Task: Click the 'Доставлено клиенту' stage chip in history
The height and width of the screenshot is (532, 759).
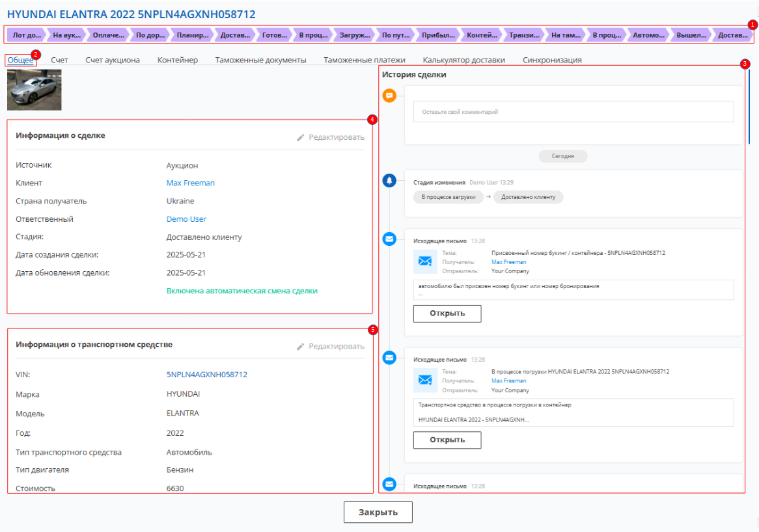Action: pyautogui.click(x=528, y=197)
